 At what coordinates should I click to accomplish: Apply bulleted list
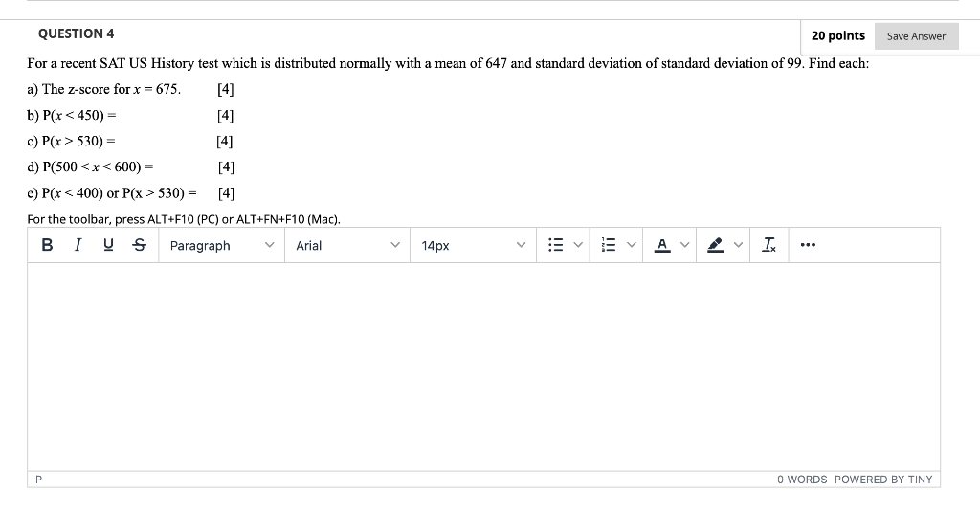tap(556, 245)
